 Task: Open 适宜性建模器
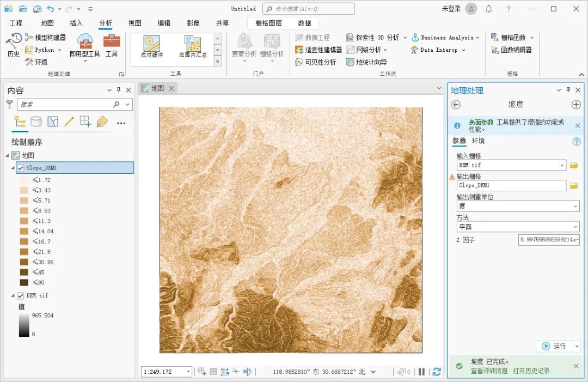click(x=318, y=50)
